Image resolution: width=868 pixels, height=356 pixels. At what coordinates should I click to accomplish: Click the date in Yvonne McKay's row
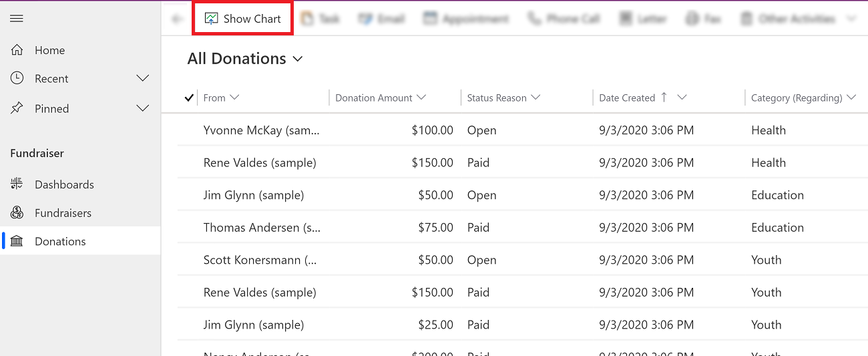click(646, 130)
